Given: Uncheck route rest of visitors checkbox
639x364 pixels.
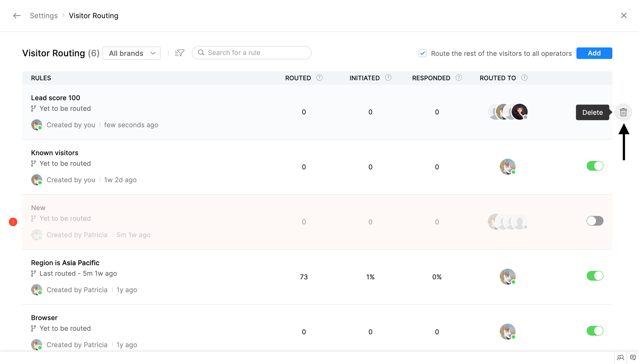Looking at the screenshot, I should pos(422,53).
